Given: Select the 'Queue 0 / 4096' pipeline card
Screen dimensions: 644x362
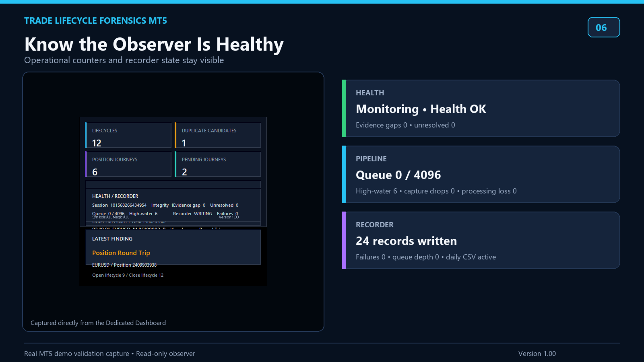Looking at the screenshot, I should click(x=481, y=175).
